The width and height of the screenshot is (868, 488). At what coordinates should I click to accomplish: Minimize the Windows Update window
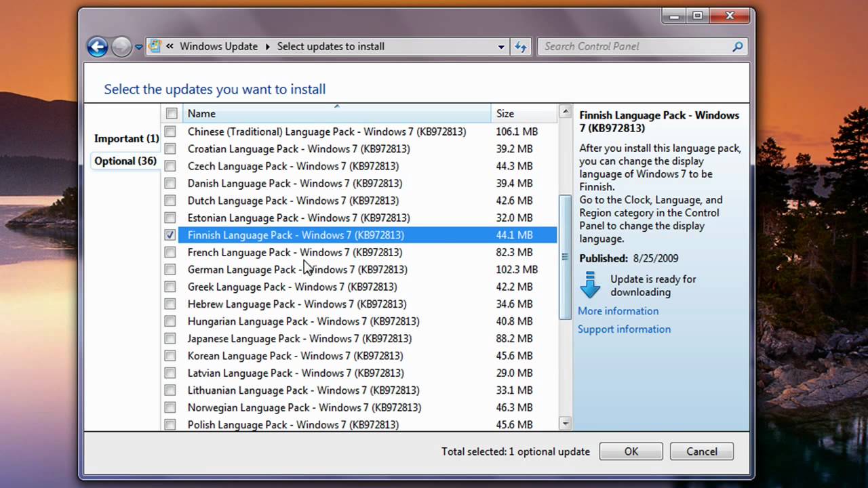point(674,15)
